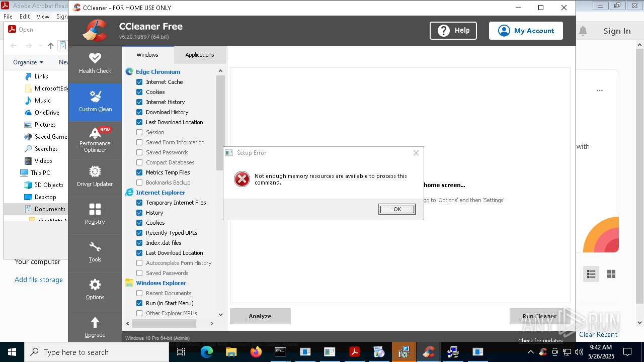Screen dimensions: 644x362
Task: Select the Custom Clean sidebar item
Action: pyautogui.click(x=95, y=102)
